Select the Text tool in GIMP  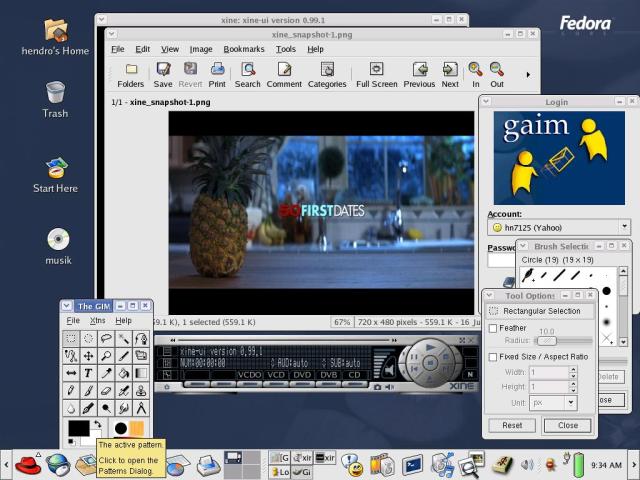[89, 373]
